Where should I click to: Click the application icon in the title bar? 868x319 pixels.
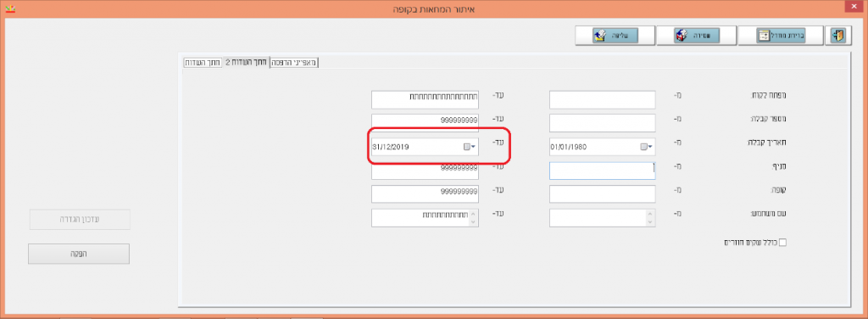[10, 9]
